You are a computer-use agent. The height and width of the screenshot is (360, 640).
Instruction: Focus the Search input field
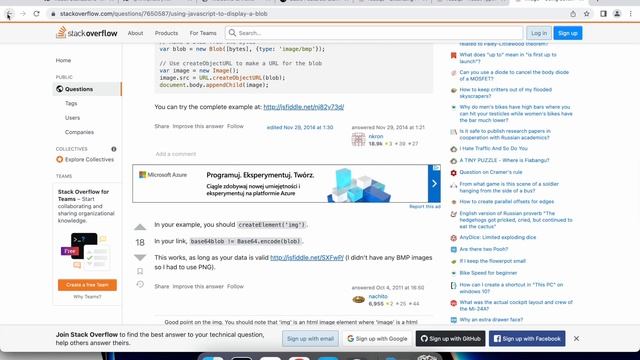point(374,33)
